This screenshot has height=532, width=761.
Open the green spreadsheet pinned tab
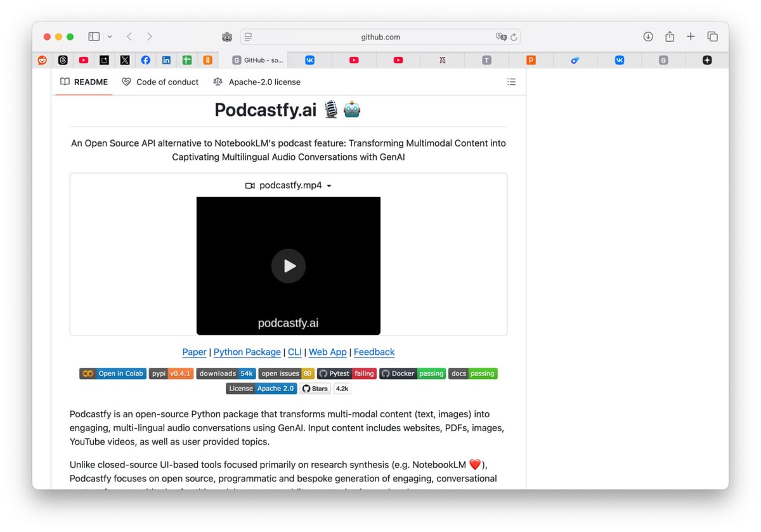(187, 60)
